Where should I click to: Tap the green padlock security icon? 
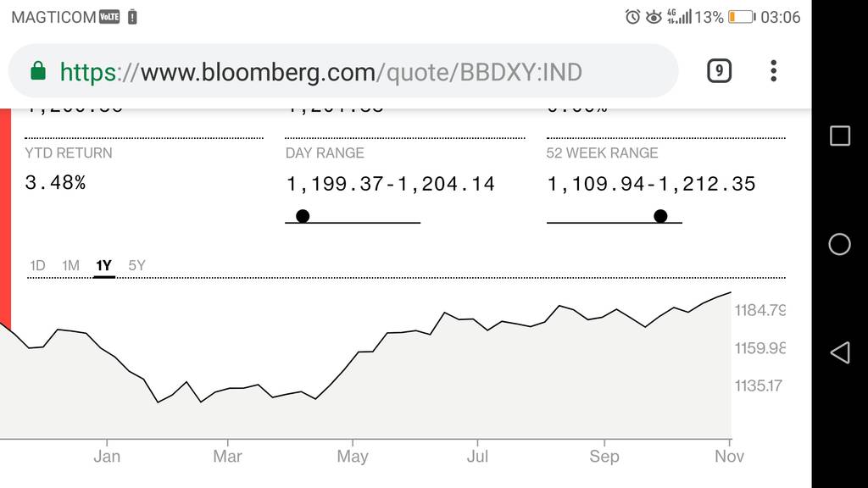[x=37, y=71]
